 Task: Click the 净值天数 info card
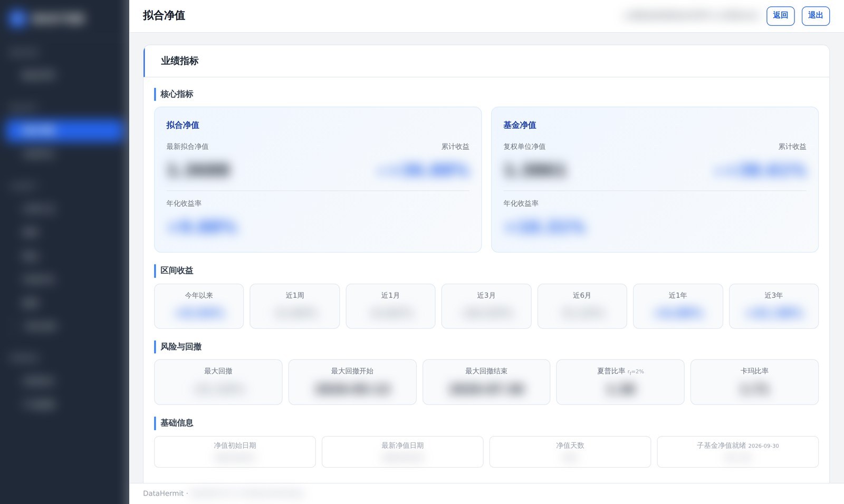point(570,452)
